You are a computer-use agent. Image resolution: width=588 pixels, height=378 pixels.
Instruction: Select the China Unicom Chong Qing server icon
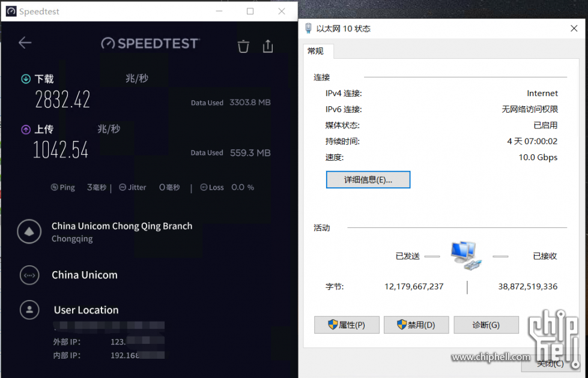[29, 232]
